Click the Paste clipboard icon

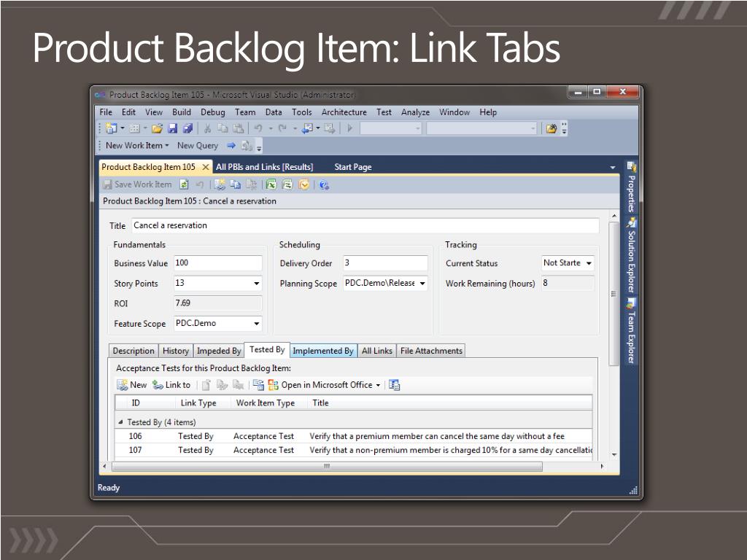tap(239, 128)
